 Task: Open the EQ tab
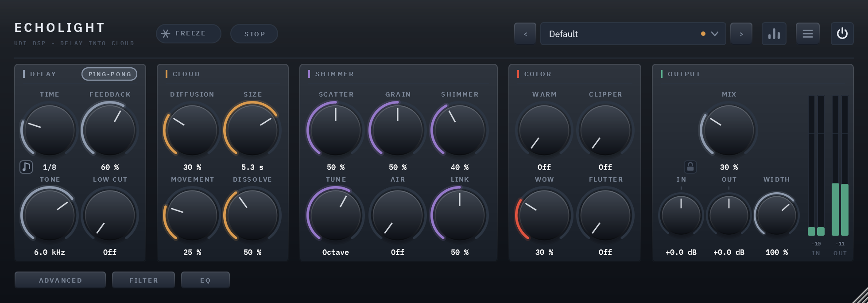tap(205, 280)
